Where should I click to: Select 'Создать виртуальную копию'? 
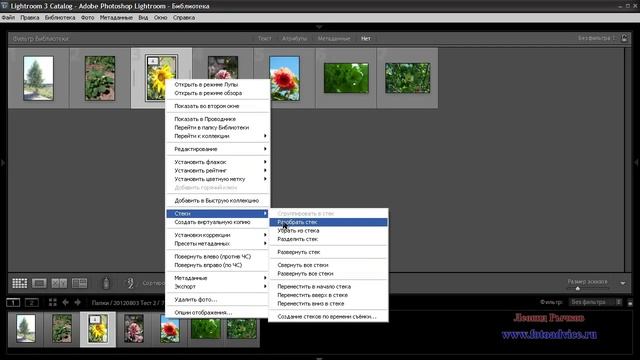click(218, 222)
